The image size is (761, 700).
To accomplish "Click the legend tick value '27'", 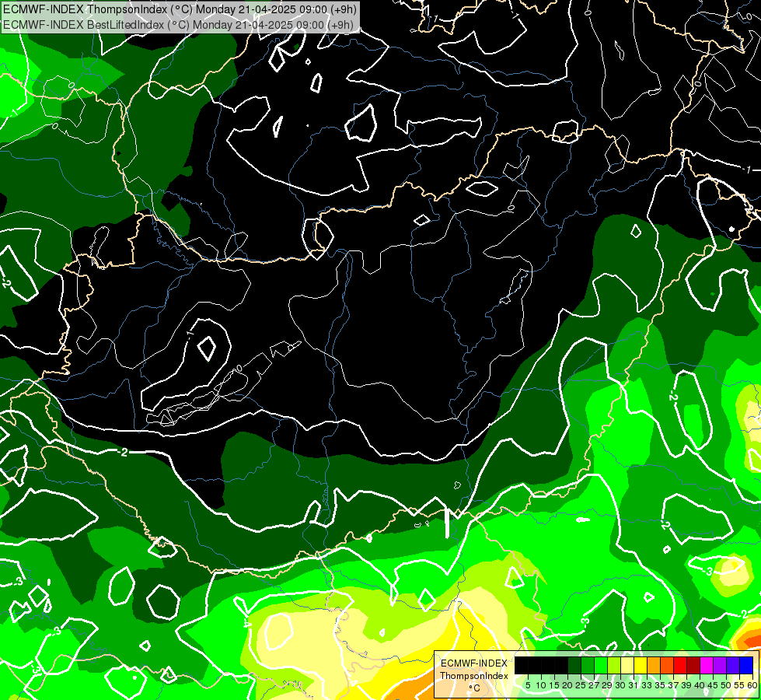I will tap(594, 685).
